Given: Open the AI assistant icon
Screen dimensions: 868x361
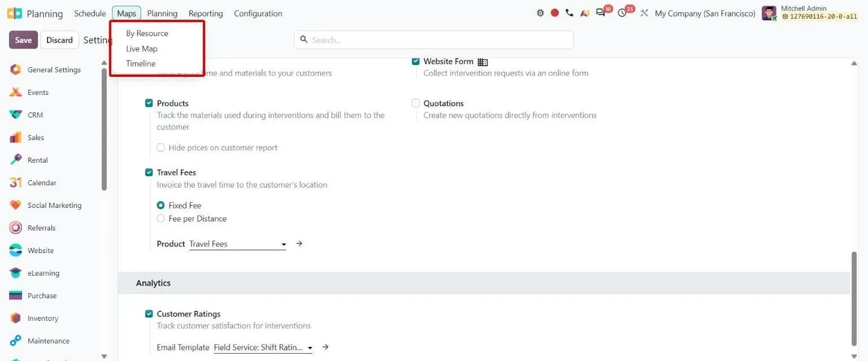Looking at the screenshot, I should point(585,13).
